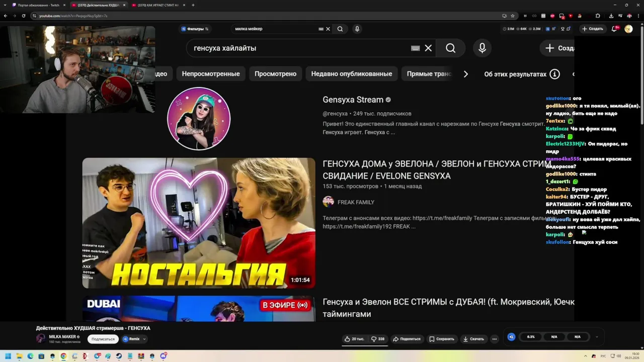The width and height of the screenshot is (644, 362).
Task: Open the DUBAI live stream thumbnail
Action: [x=199, y=309]
